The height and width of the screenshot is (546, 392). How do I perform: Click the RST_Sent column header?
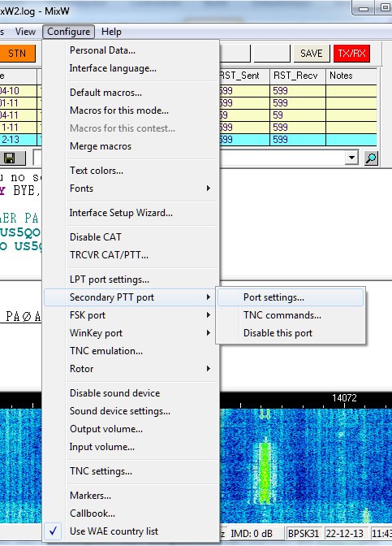[x=243, y=76]
